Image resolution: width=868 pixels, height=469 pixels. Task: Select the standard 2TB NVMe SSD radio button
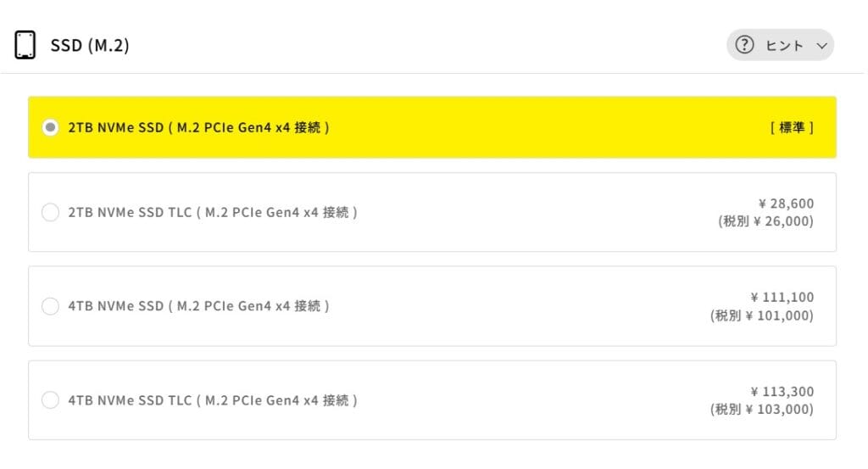coord(50,127)
